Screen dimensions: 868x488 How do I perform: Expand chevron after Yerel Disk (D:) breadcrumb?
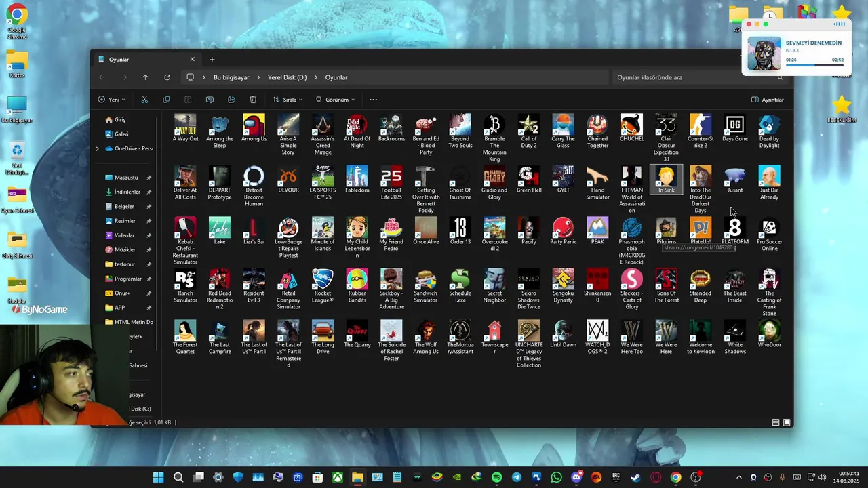(x=316, y=77)
